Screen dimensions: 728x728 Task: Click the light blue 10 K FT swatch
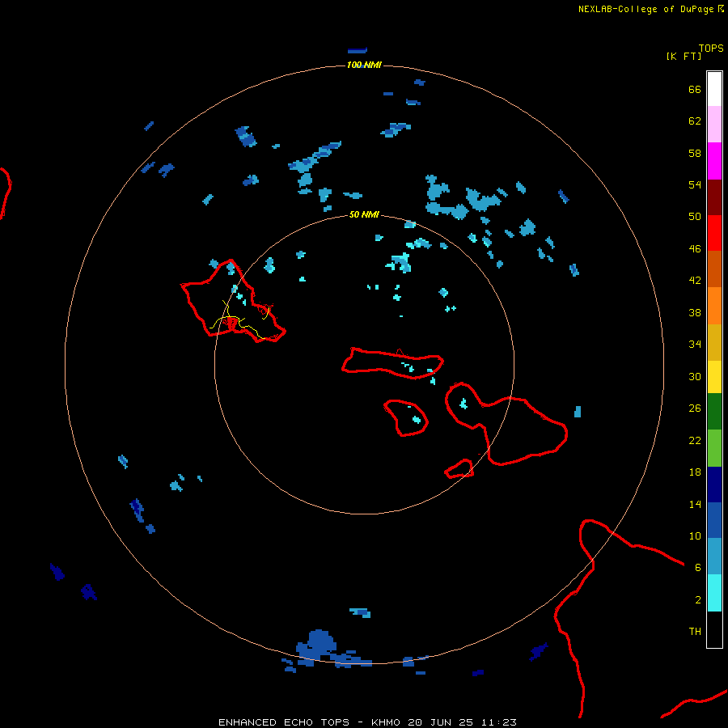click(714, 556)
